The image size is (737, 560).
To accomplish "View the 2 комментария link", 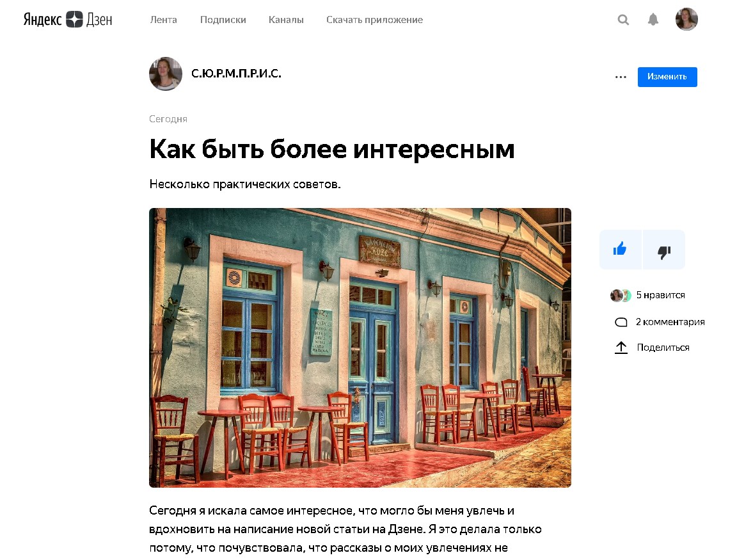I will 670,322.
